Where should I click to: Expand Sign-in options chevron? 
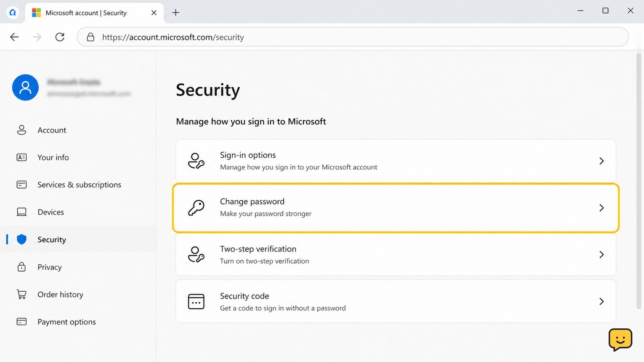pos(601,161)
